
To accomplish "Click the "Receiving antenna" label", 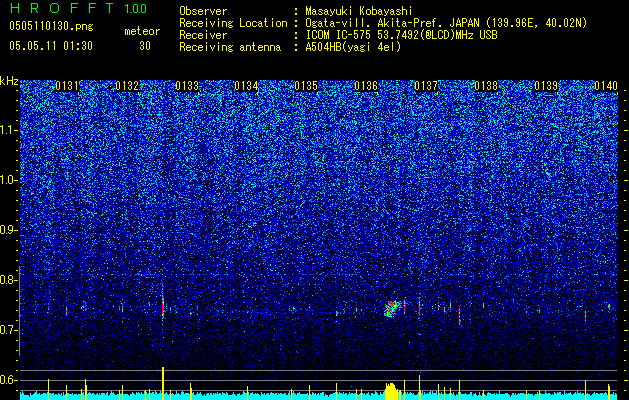I will [230, 47].
